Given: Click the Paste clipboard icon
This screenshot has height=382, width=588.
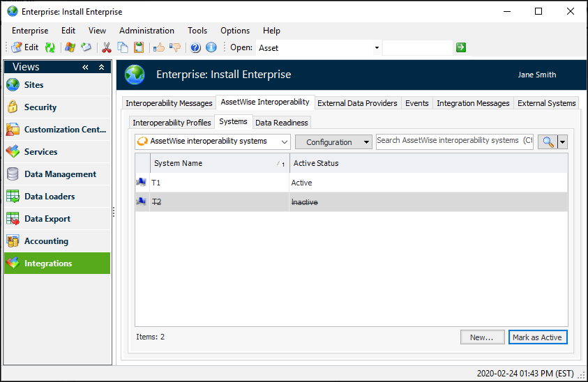Looking at the screenshot, I should point(139,47).
